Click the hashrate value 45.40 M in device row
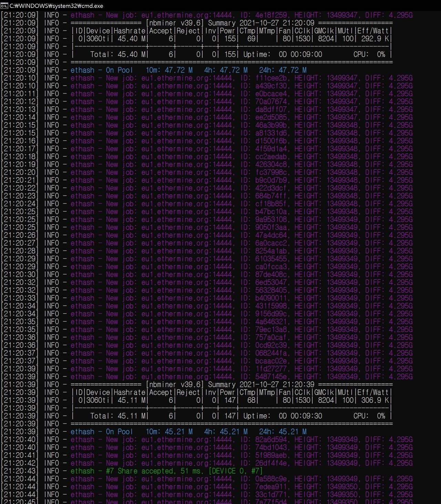Viewport: 441px width, 504px height. 132,39
